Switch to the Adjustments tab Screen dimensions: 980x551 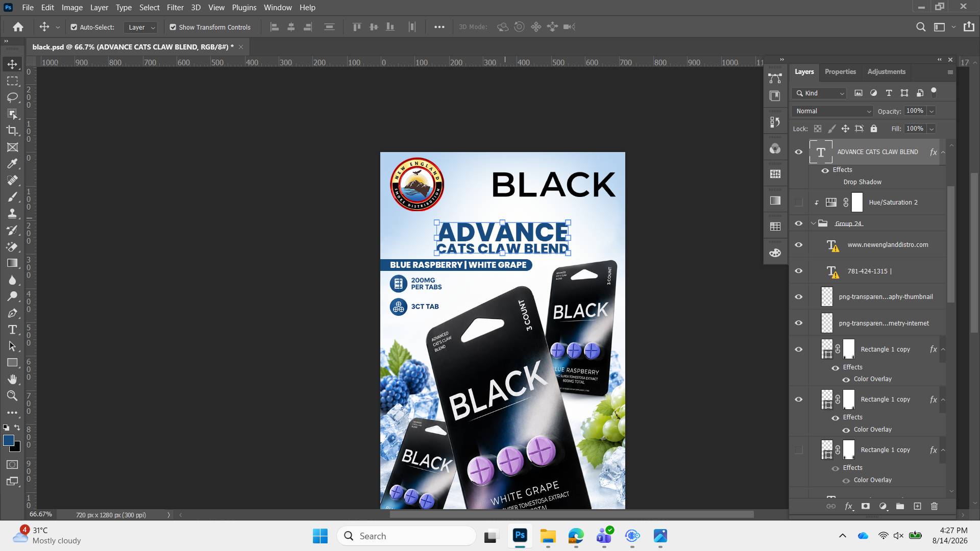click(x=886, y=72)
